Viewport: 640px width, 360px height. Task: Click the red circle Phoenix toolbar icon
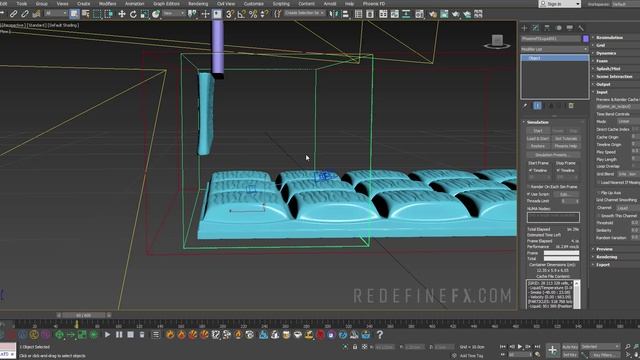pyautogui.click(x=320, y=335)
